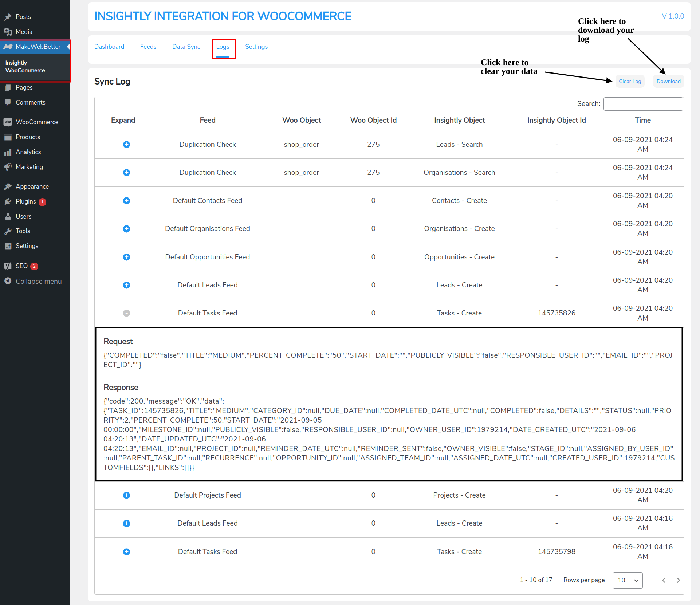Click the Collapse menu label
Screen dimensions: 700x605
(39, 281)
